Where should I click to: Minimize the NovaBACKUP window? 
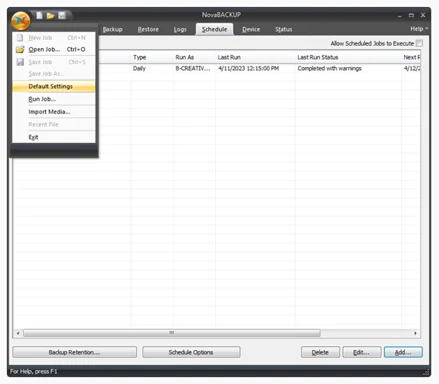[400, 15]
